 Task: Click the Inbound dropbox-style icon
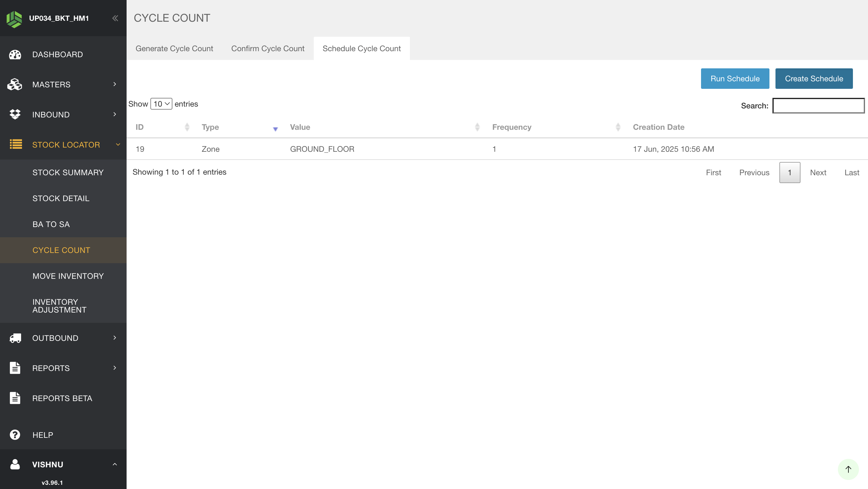tap(15, 114)
